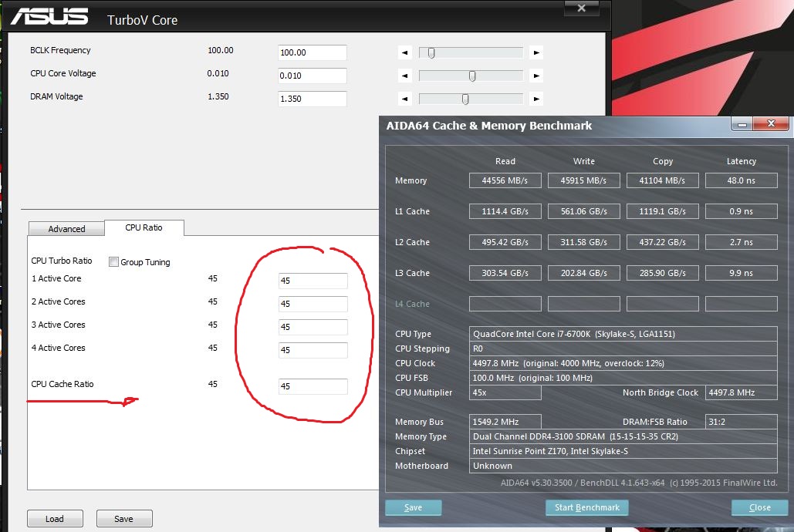Click the North Bridge Clock value
Viewport: 794px width, 532px height.
coord(742,392)
